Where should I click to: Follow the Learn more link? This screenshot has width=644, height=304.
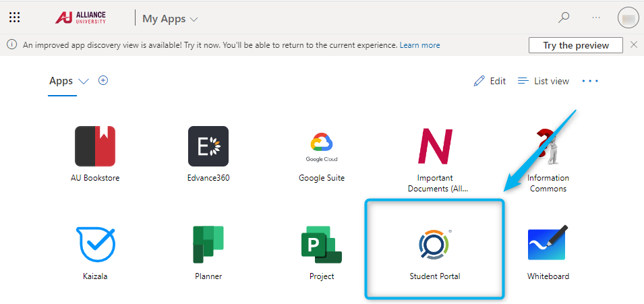pos(419,45)
